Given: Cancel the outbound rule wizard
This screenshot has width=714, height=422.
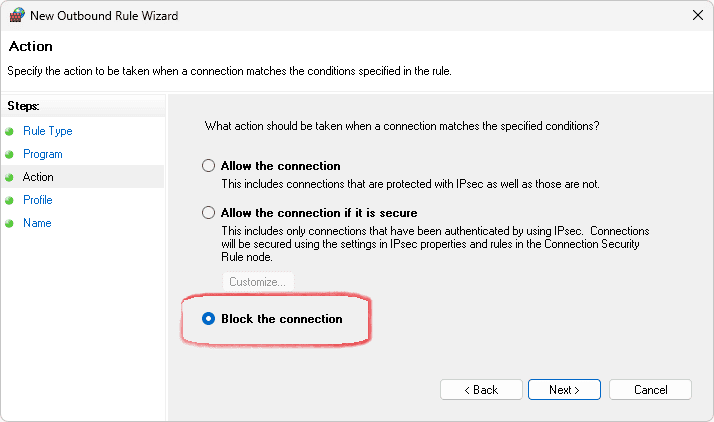Looking at the screenshot, I should click(x=651, y=389).
